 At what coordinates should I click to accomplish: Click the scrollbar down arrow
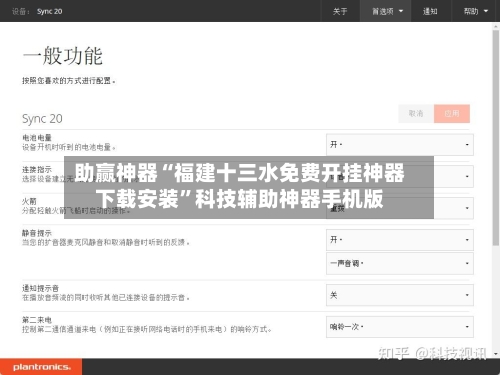(496, 354)
